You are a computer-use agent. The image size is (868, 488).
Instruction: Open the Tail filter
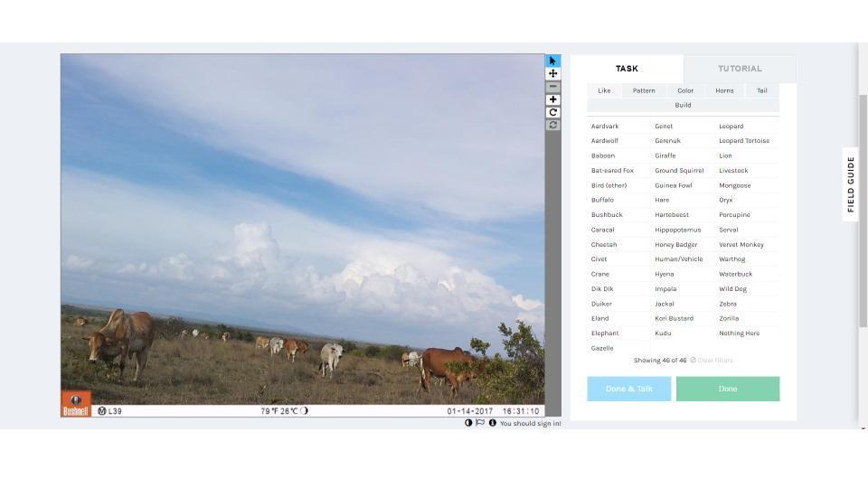tap(762, 90)
